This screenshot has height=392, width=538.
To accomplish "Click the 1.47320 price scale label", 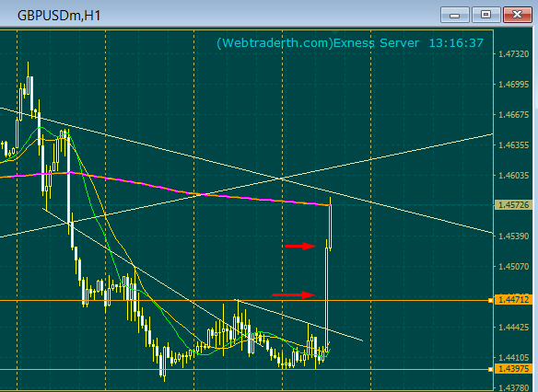I will (514, 54).
